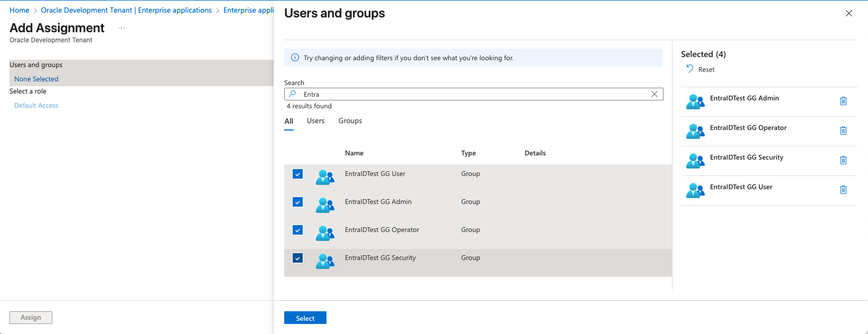Viewport: 868px width, 334px height.
Task: Click the Selected (4) heading
Action: pyautogui.click(x=703, y=54)
